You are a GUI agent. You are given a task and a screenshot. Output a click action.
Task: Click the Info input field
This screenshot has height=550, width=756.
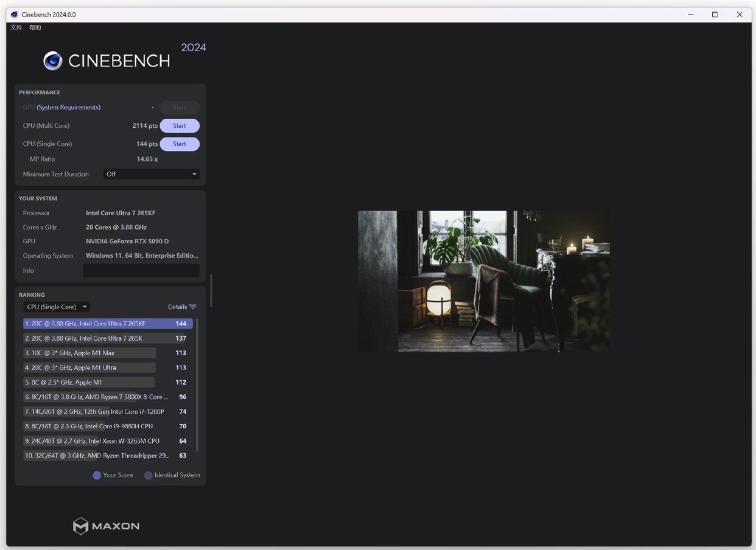coord(141,271)
